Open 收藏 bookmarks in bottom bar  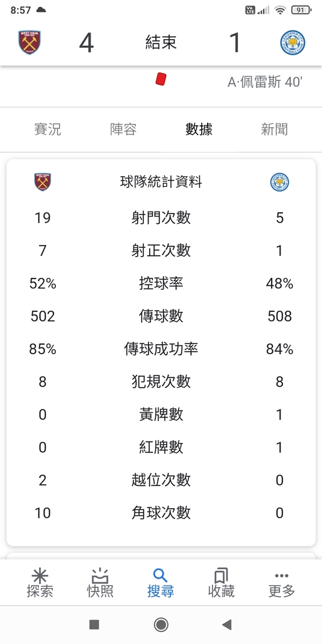coord(221,583)
